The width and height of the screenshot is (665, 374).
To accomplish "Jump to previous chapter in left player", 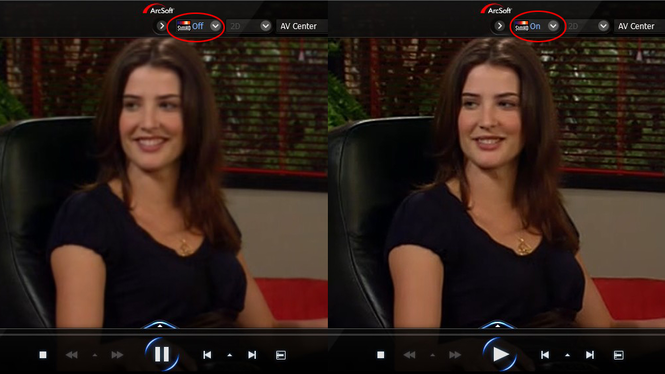I will (207, 354).
